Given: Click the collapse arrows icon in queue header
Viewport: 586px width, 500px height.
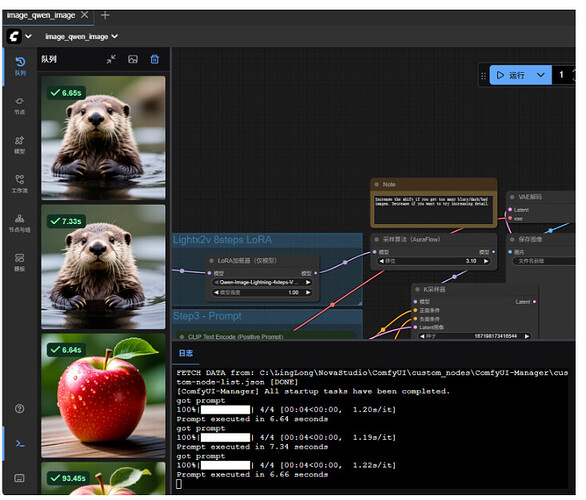Looking at the screenshot, I should coord(111,59).
